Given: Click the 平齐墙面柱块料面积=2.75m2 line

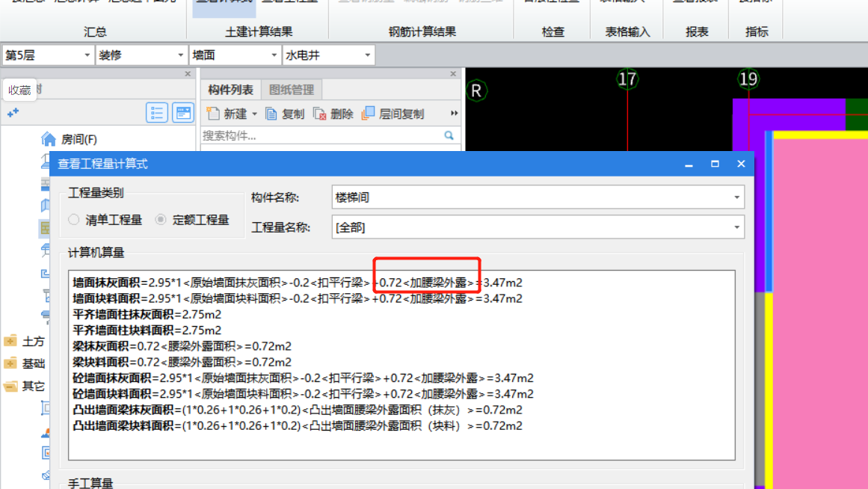Looking at the screenshot, I should tap(147, 330).
